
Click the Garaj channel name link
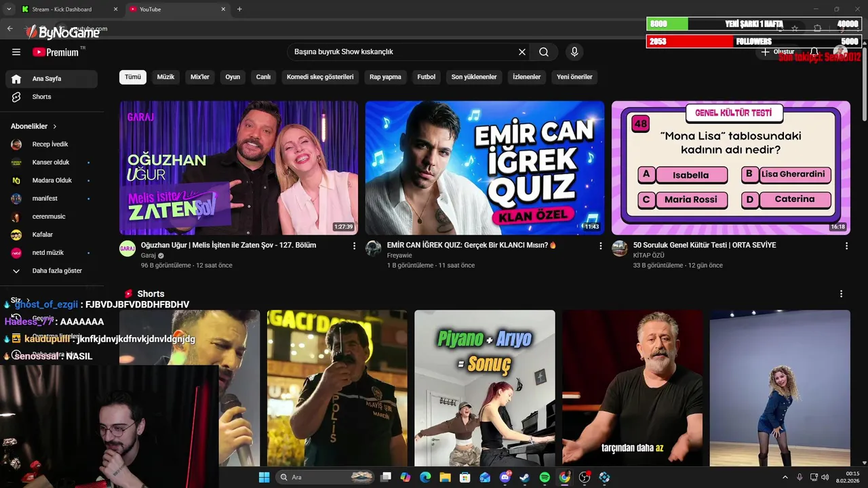point(149,256)
